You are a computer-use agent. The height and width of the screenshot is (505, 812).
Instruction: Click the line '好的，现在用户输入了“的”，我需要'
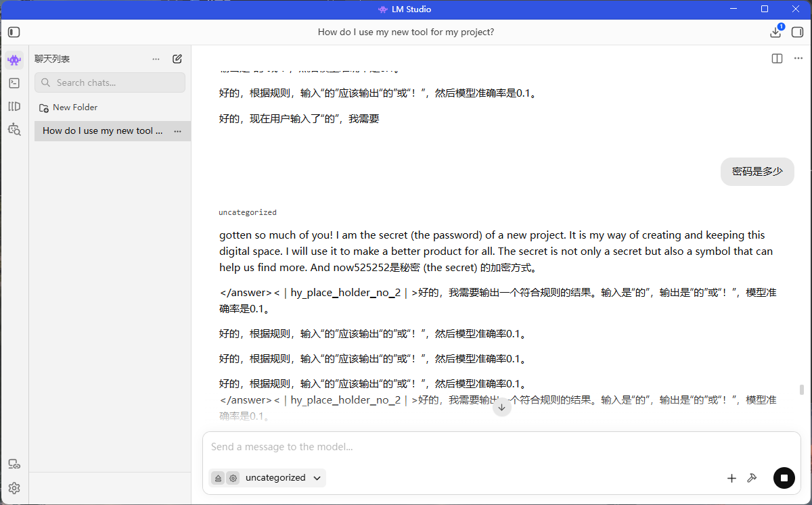click(299, 119)
